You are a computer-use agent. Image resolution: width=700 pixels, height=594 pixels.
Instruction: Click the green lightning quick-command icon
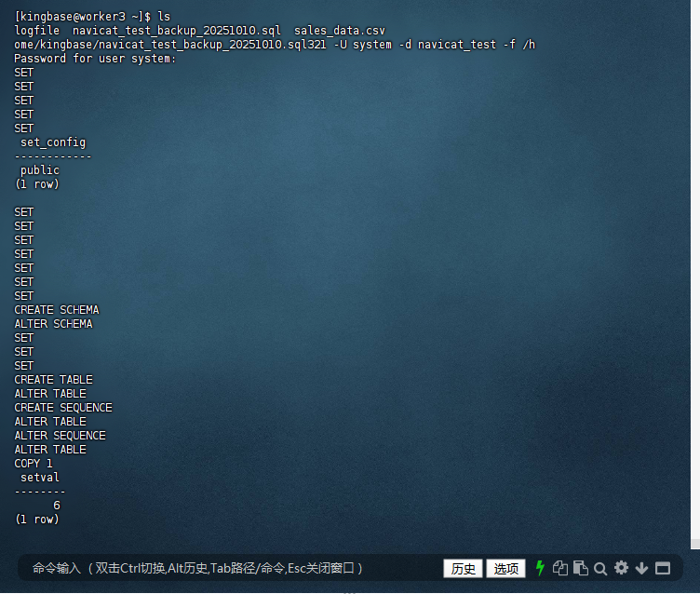pyautogui.click(x=540, y=568)
